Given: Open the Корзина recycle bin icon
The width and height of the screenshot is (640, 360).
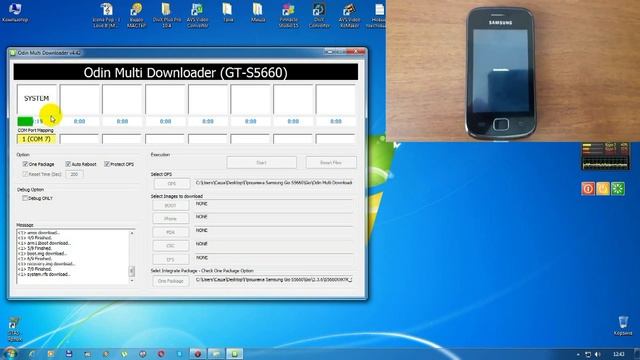Looking at the screenshot, I should coord(623,326).
